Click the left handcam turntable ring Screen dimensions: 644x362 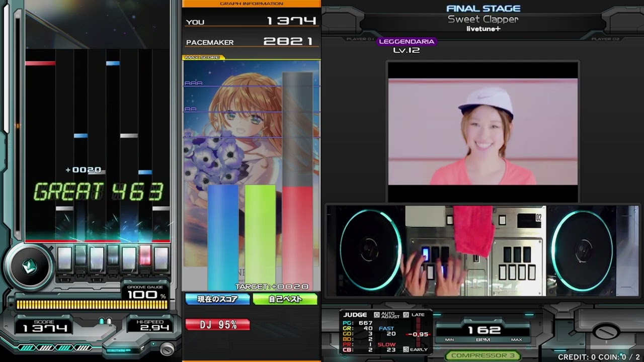coord(370,250)
